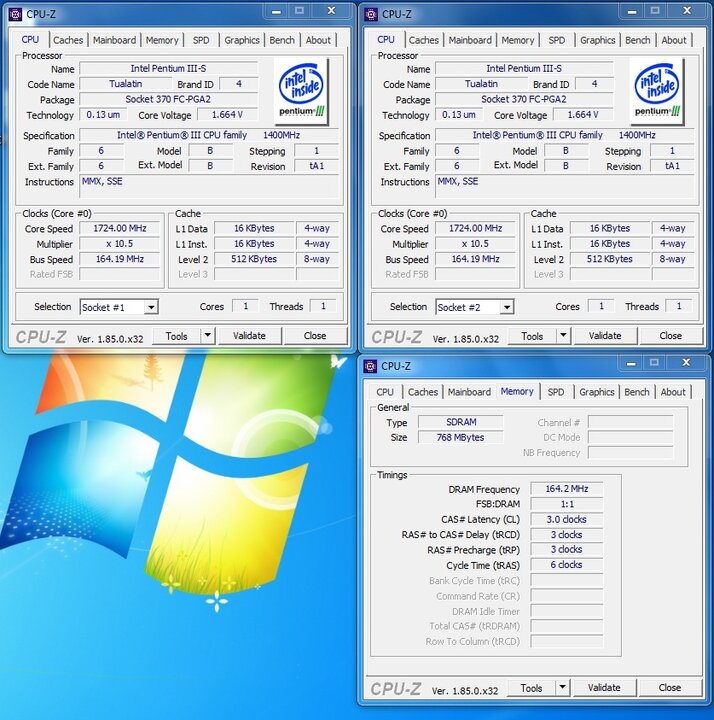Viewport: 714px width, 720px height.
Task: Click the Multiplier value x 10.5 in the Socket #1 window
Action: pos(120,244)
